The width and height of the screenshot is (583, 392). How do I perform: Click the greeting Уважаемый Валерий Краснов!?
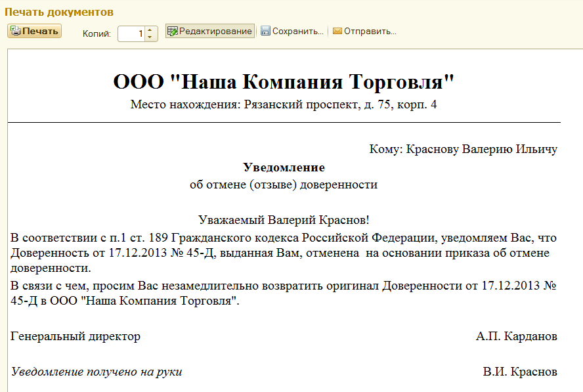click(x=284, y=220)
